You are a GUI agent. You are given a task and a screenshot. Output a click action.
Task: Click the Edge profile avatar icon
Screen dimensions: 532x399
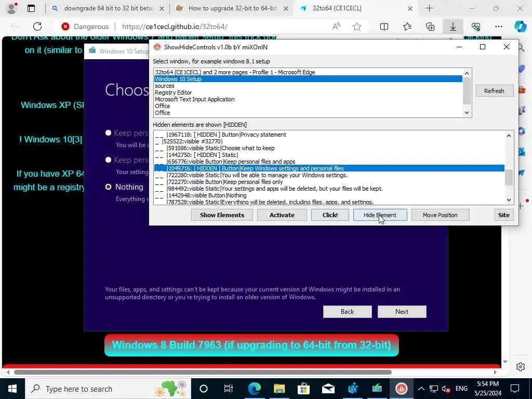[11, 8]
